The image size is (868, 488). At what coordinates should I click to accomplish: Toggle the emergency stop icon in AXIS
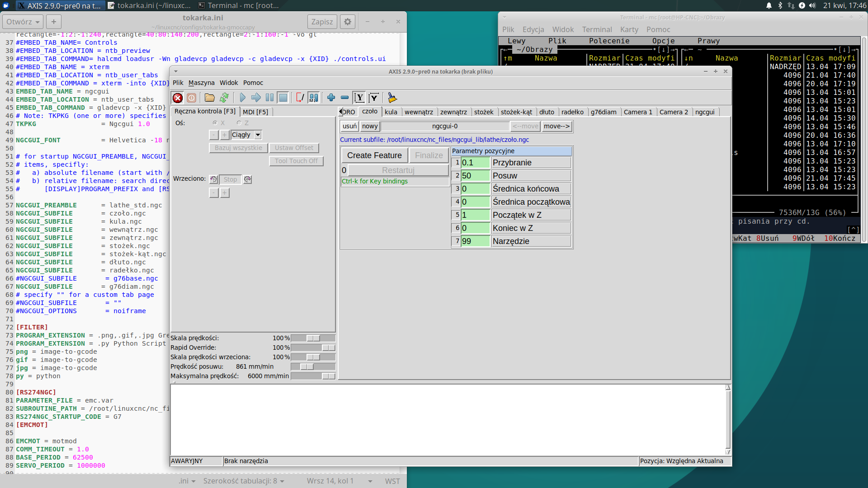[178, 98]
